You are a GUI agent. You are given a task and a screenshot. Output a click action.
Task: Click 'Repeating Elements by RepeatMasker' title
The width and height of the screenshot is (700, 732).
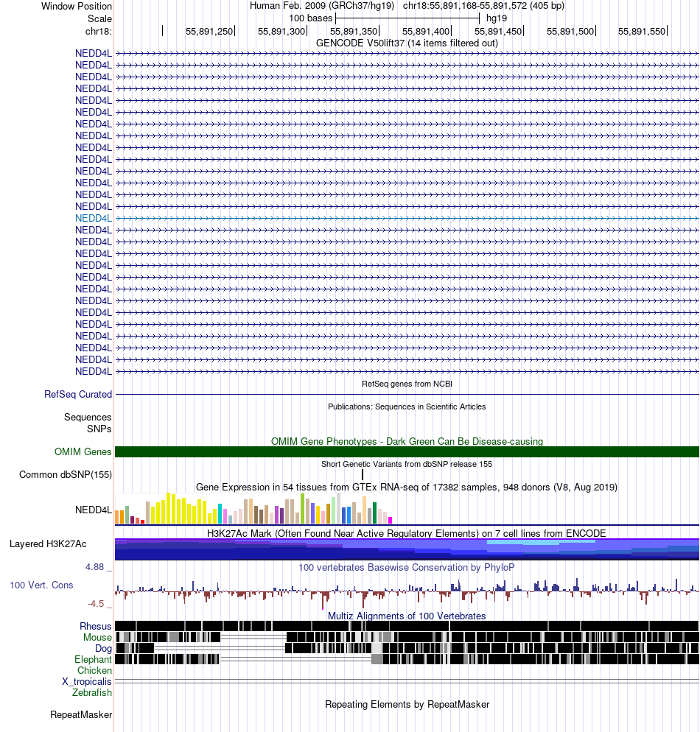point(407,704)
